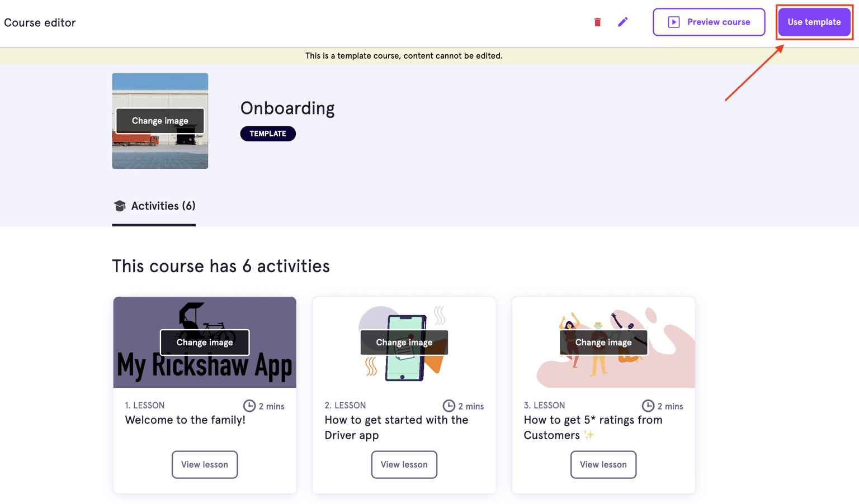This screenshot has height=504, width=859.
Task: Click the '3. LESSON' label
Action: 544,406
